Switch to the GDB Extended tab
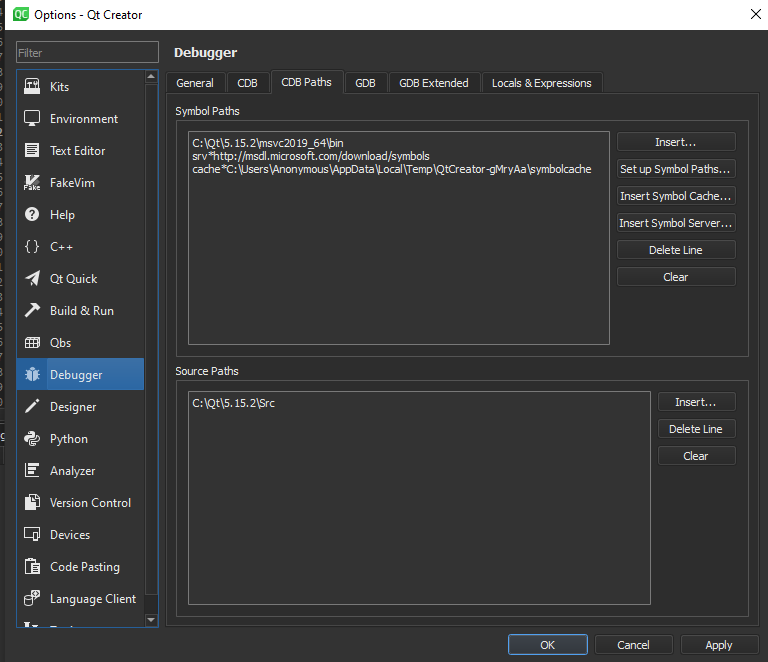 [433, 83]
